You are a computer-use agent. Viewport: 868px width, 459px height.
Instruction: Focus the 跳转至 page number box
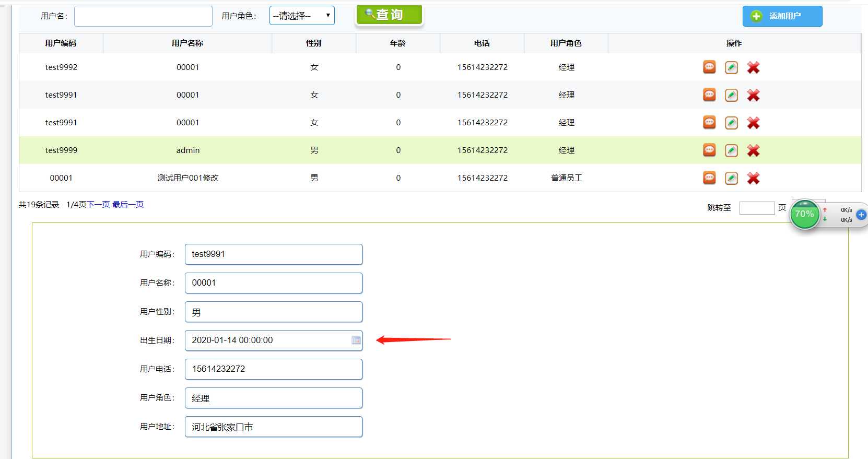pyautogui.click(x=757, y=208)
